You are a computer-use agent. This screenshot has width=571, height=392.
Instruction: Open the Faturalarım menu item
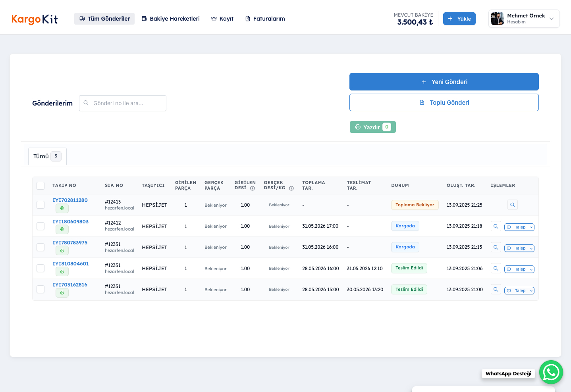(265, 19)
